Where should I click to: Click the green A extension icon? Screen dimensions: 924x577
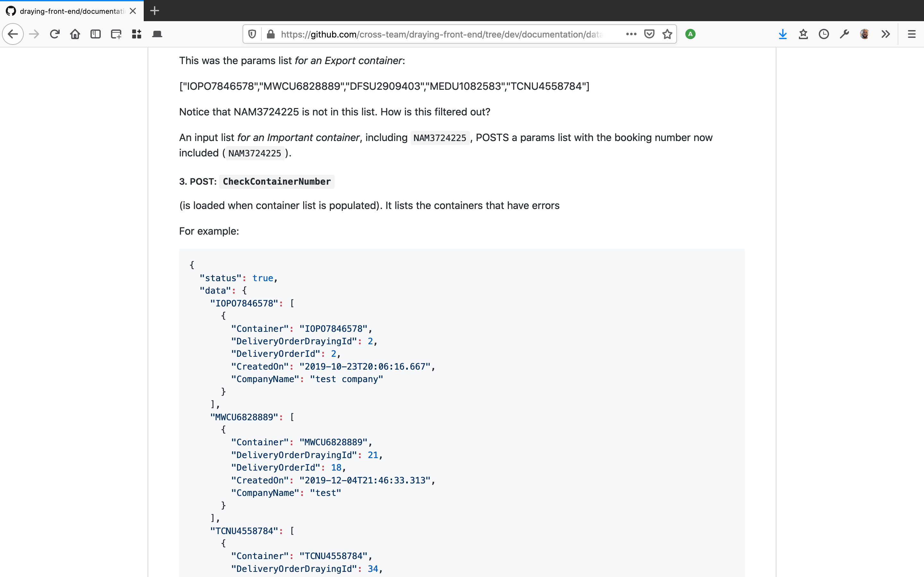click(690, 34)
